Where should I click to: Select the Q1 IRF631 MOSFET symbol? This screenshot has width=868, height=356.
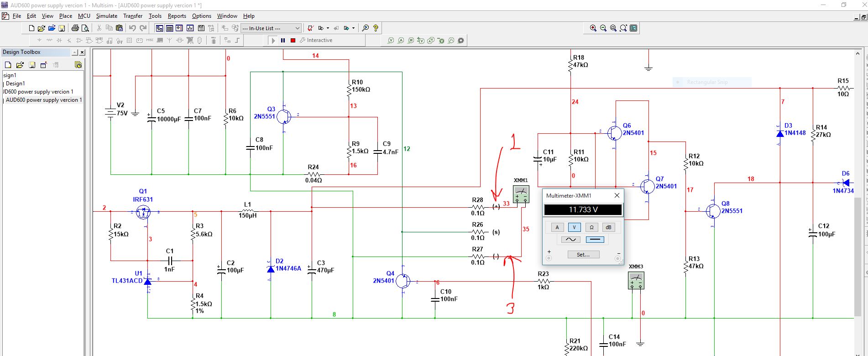pos(143,212)
